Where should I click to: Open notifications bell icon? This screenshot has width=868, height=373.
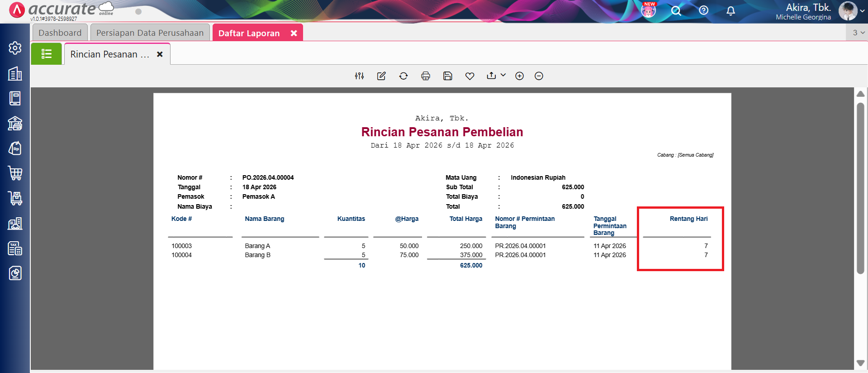(x=730, y=11)
